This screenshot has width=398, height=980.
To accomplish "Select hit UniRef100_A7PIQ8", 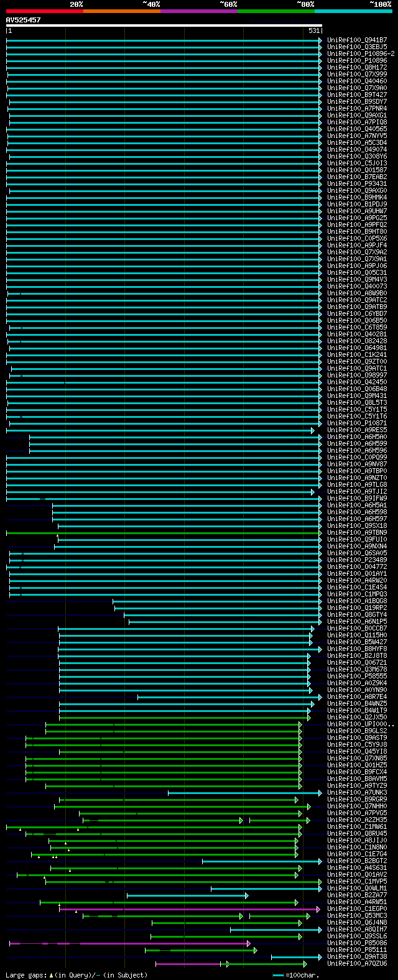I will tap(357, 122).
